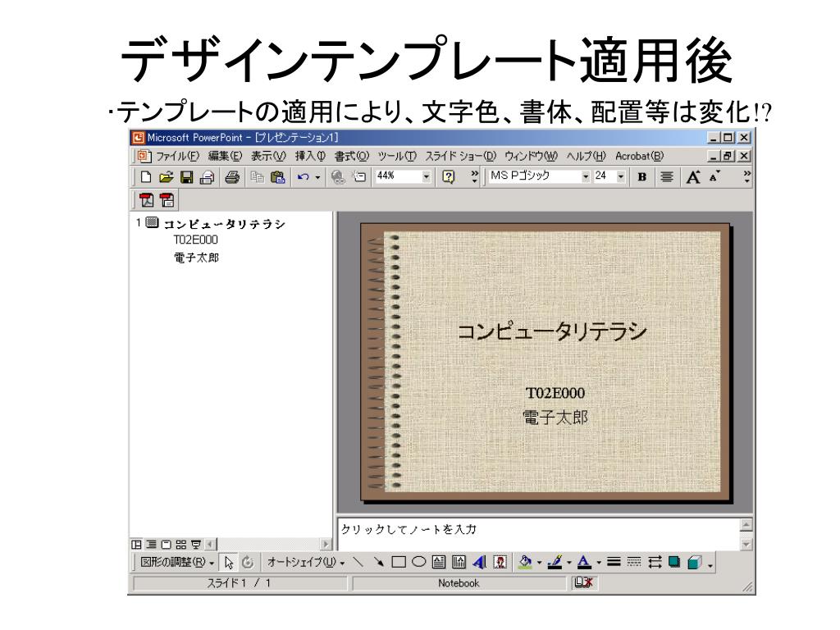Viewport: 840px width, 630px height.
Task: Toggle center text alignment
Action: click(666, 177)
